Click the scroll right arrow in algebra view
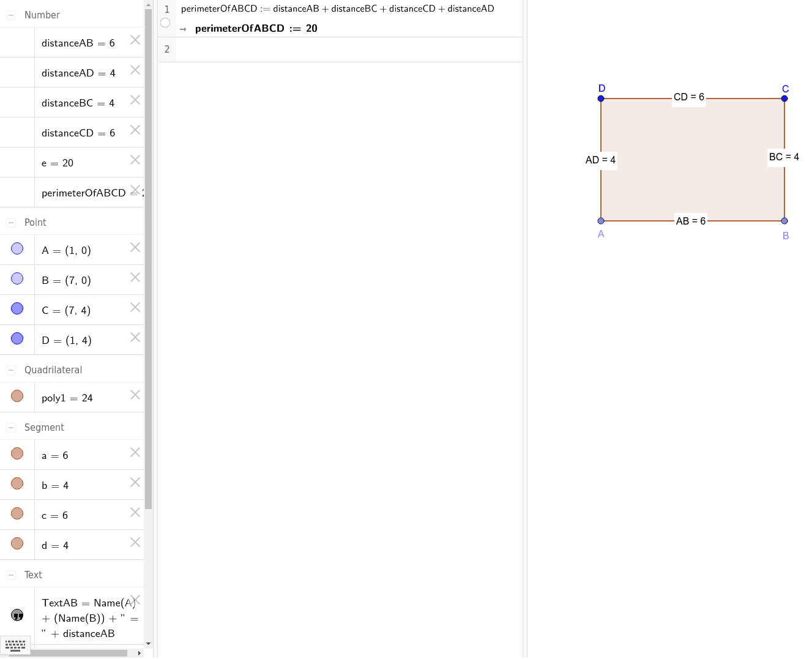 (140, 653)
